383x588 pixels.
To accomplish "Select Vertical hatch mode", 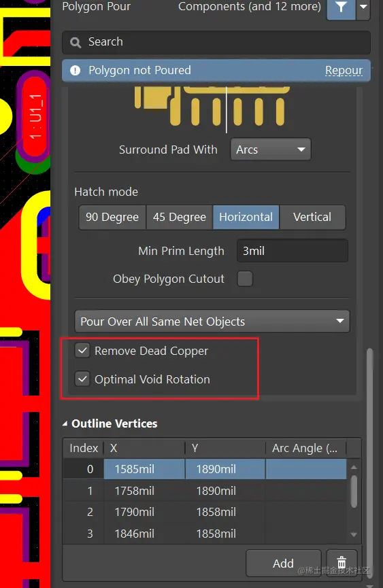I will [x=312, y=217].
